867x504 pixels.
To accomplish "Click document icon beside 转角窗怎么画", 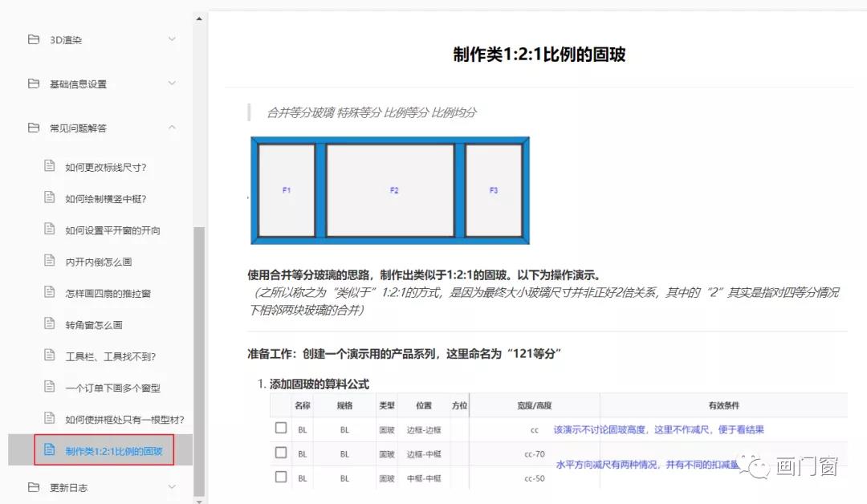I will [49, 323].
